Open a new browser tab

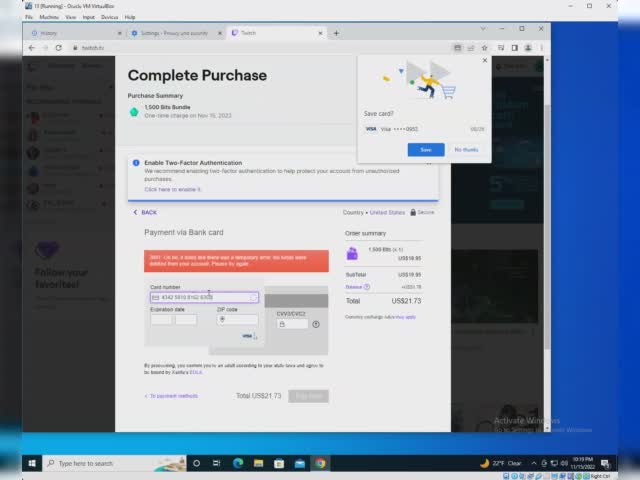tap(336, 33)
